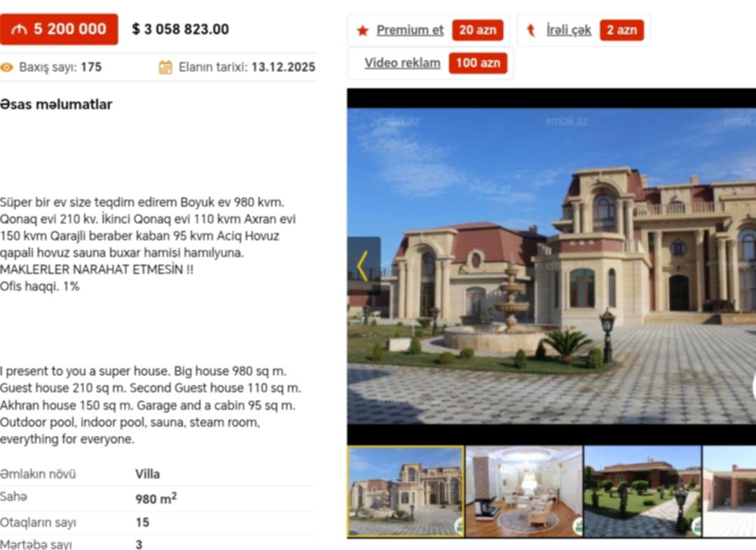Open the İrəli çək link

(568, 30)
